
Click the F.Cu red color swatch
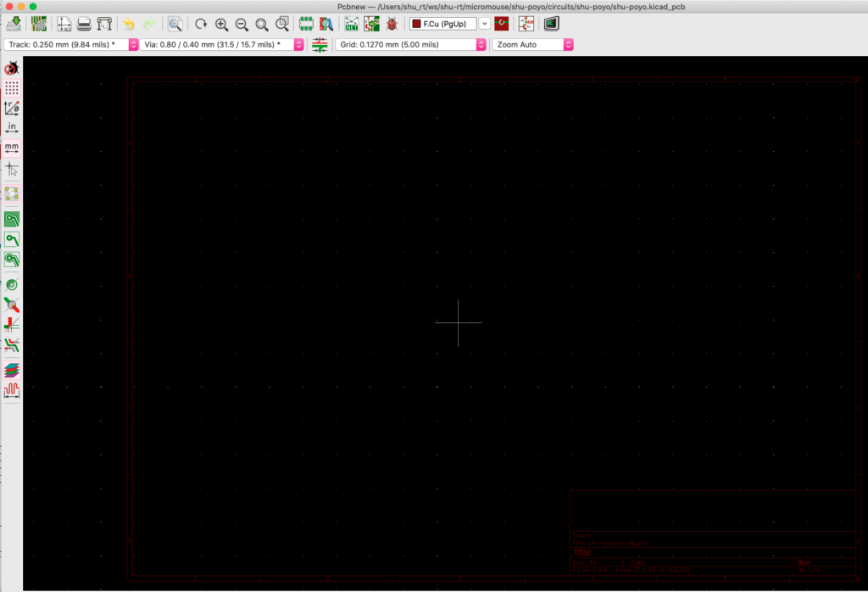[416, 24]
